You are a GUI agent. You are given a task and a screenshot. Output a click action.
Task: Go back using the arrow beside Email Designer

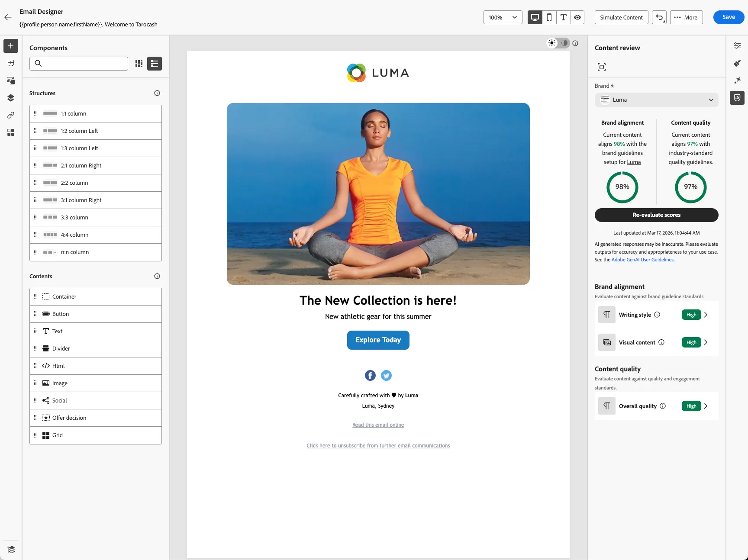[x=8, y=17]
